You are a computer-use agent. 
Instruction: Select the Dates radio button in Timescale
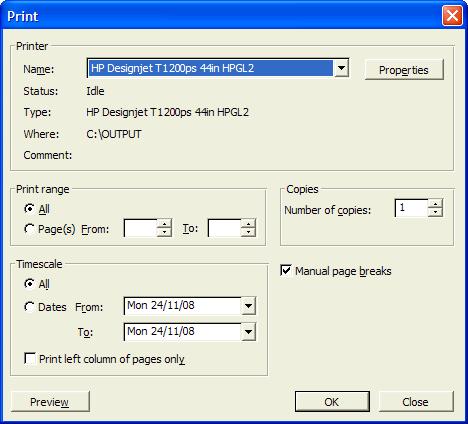[29, 307]
